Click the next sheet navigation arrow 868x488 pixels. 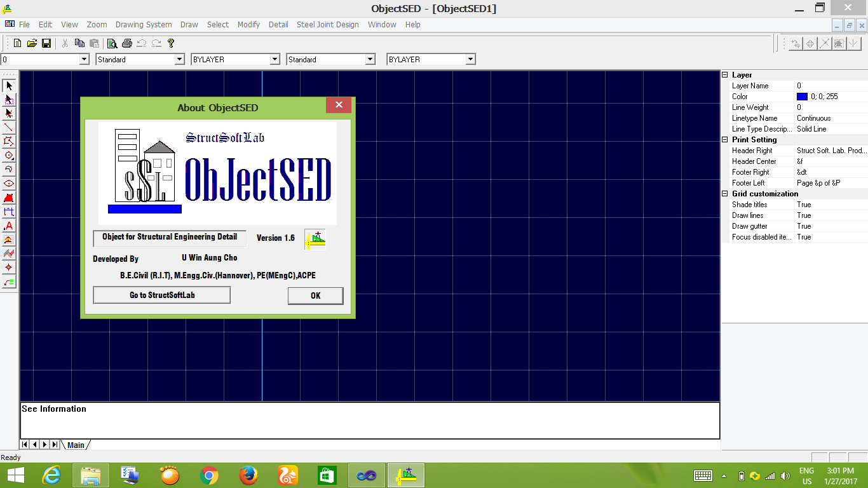45,445
